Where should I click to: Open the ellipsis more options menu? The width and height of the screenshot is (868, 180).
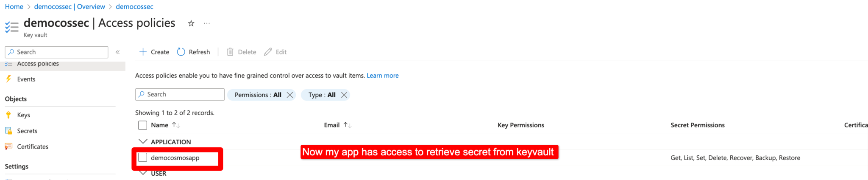coord(207,23)
